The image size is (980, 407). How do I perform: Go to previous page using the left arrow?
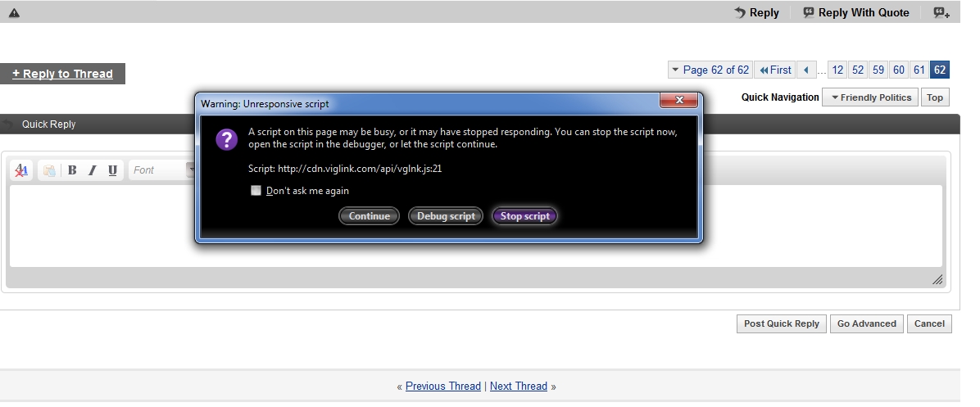click(806, 70)
